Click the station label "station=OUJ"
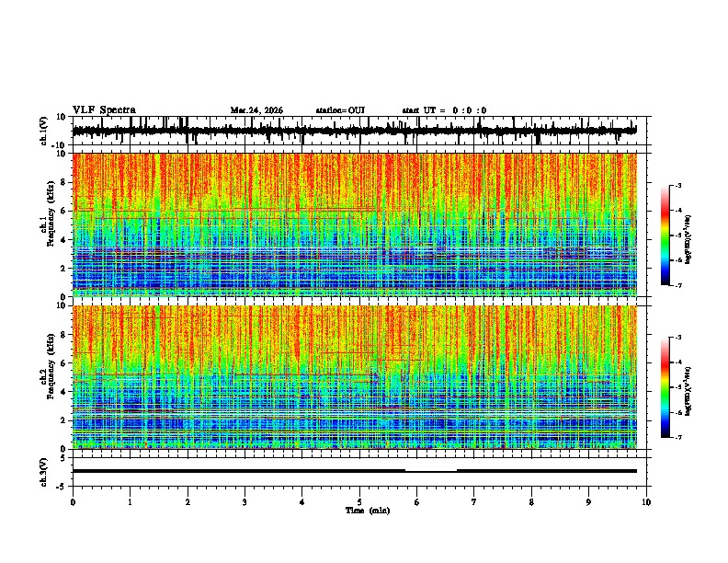 340,110
